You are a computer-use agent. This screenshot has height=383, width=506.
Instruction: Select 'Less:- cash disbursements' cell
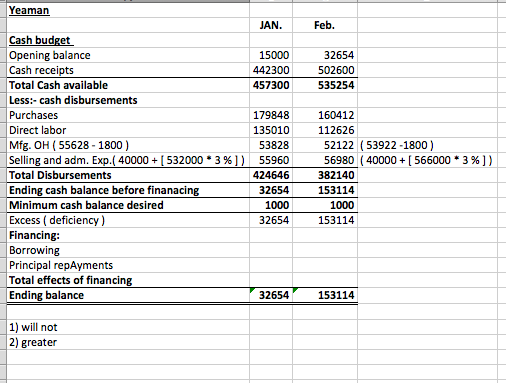click(x=128, y=100)
